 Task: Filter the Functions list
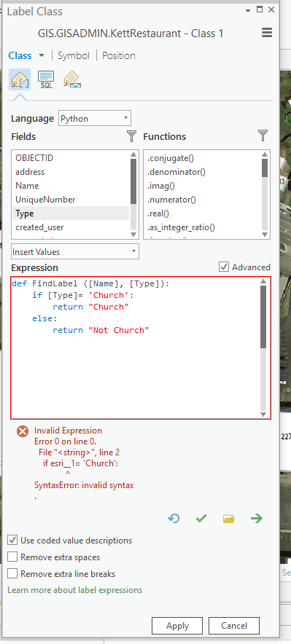click(x=263, y=136)
